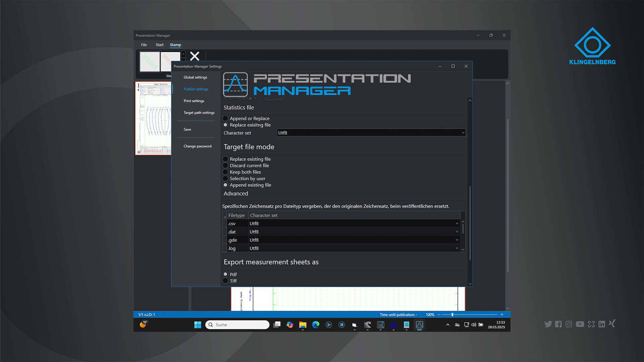Choose Replace existing file target mode
The height and width of the screenshot is (362, 644).
(225, 159)
